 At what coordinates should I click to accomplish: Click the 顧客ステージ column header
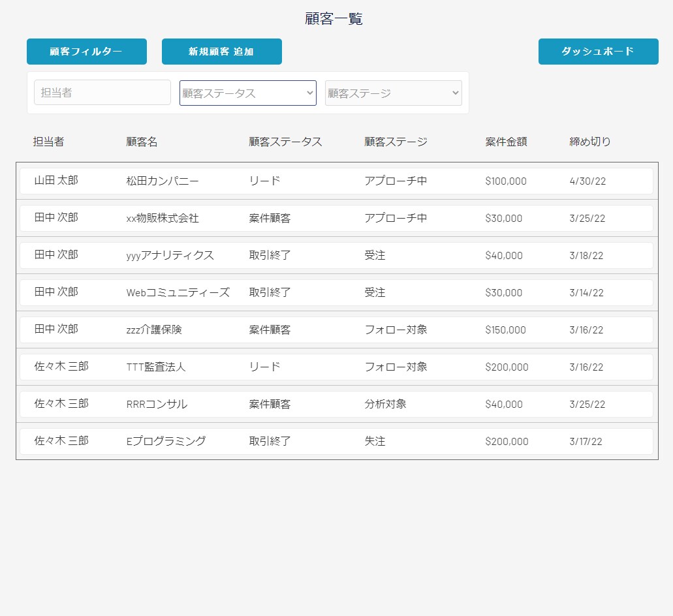pyautogui.click(x=396, y=142)
